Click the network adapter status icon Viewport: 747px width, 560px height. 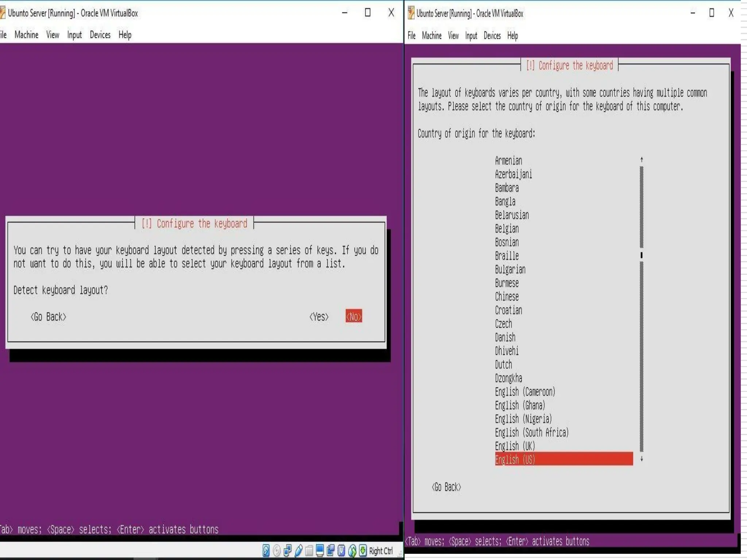(287, 551)
